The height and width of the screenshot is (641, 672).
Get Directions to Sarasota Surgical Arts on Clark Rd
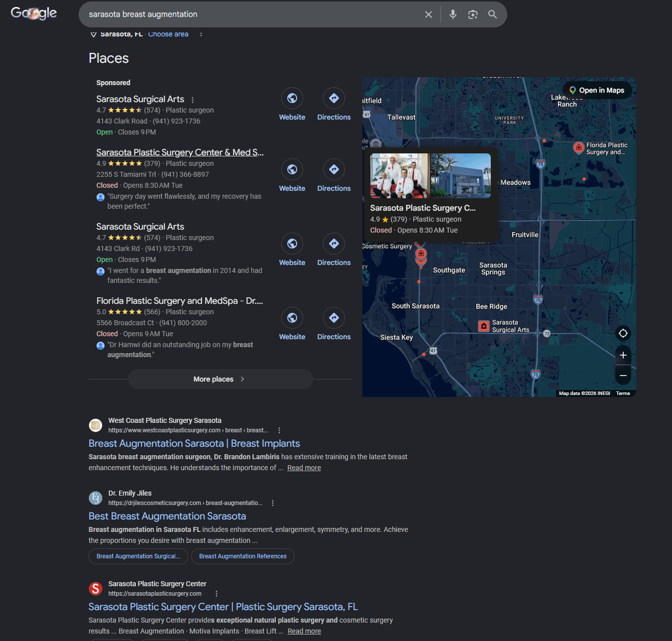[x=334, y=244]
